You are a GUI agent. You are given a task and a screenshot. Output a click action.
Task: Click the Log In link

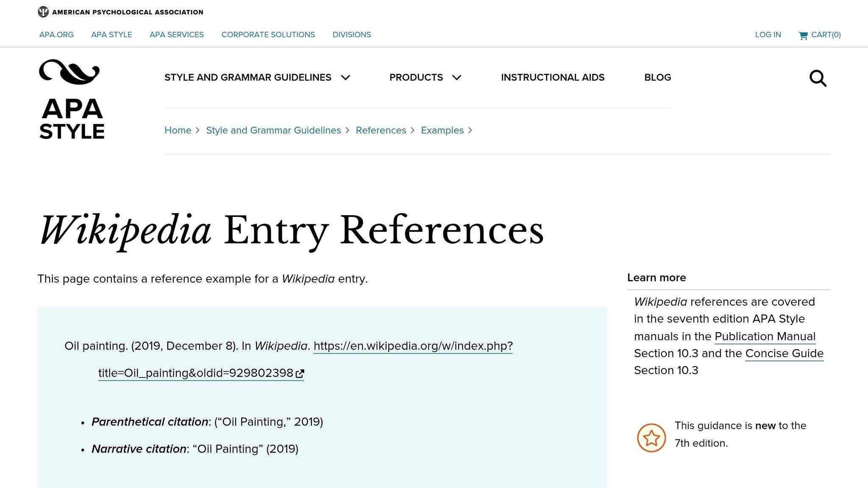coord(768,35)
